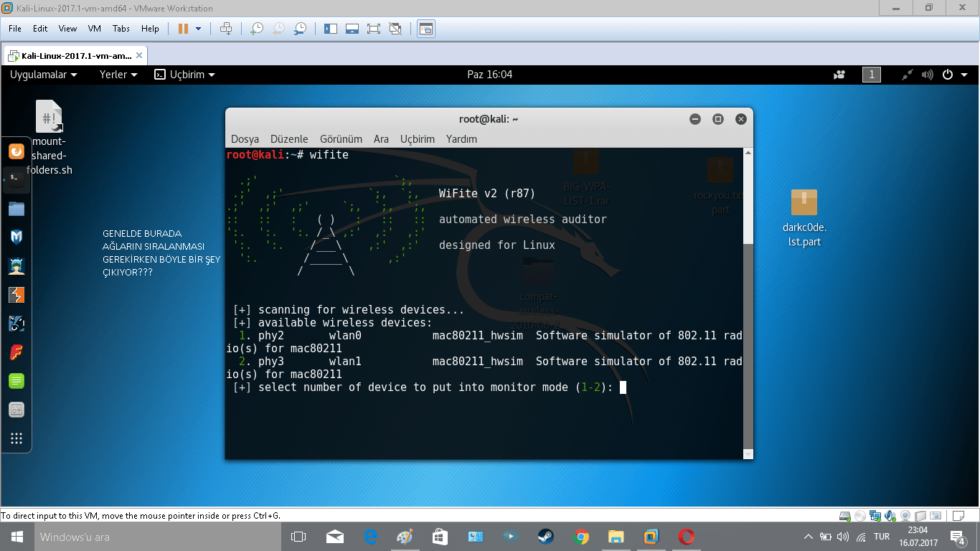The image size is (980, 551).
Task: Expand the Uçbirim app menu
Action: [185, 75]
